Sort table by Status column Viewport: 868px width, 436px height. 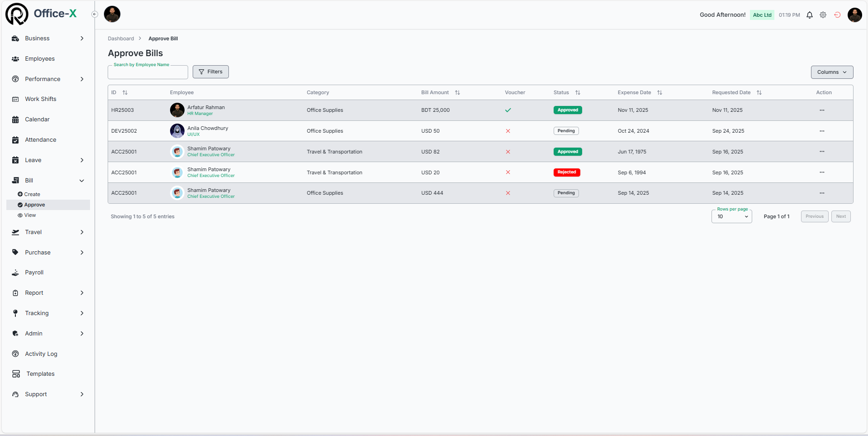point(578,92)
